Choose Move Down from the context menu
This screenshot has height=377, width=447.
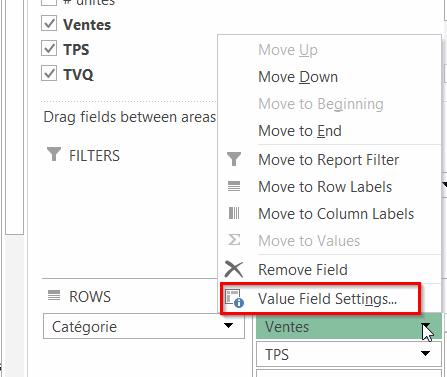tap(298, 77)
